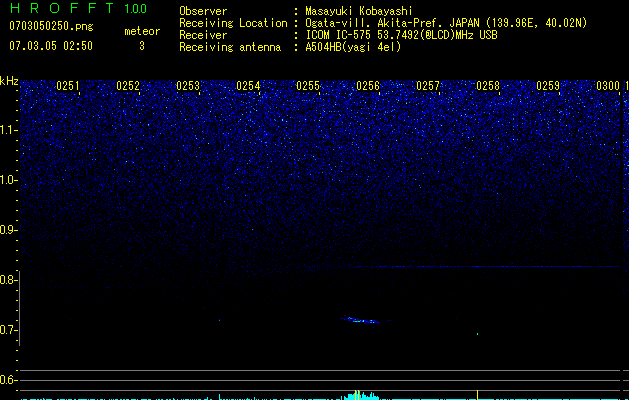The height and width of the screenshot is (400, 629).
Task: Click the 0257 time axis marker
Action: [x=428, y=86]
